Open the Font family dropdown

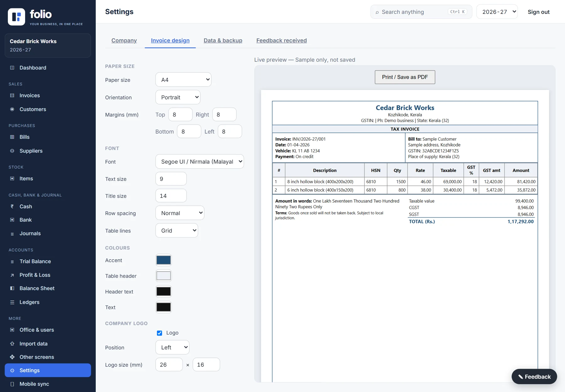[200, 162]
